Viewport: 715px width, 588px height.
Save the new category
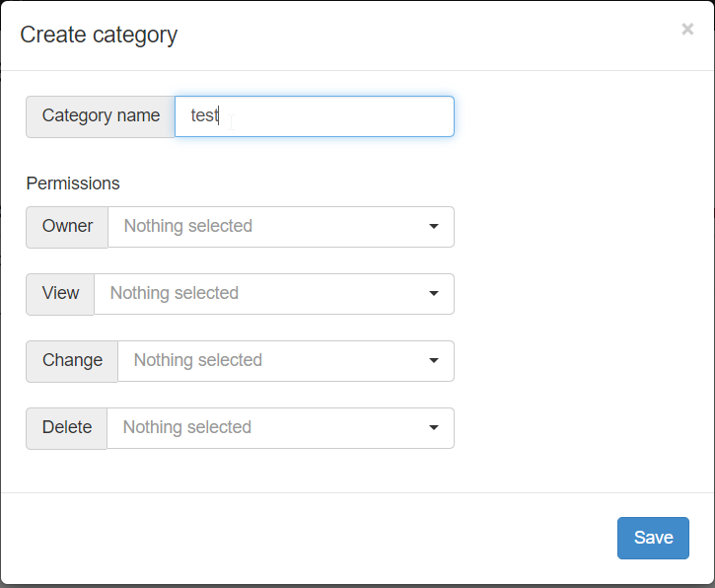pos(653,538)
